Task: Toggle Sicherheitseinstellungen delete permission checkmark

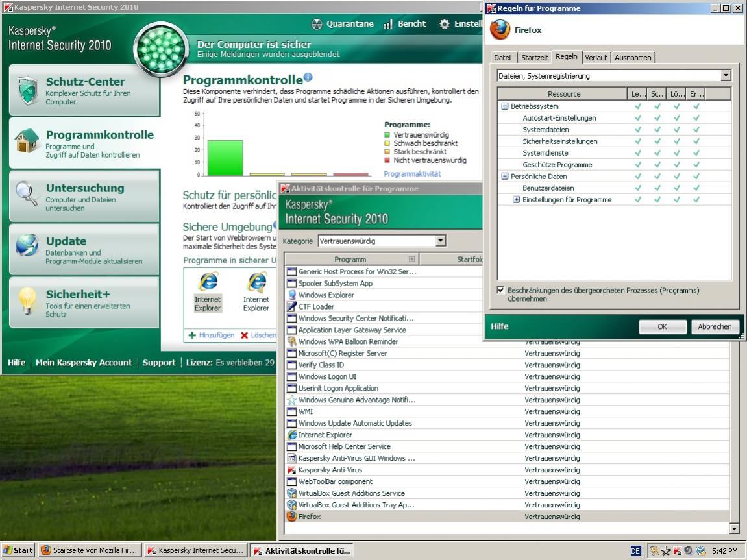Action: (677, 141)
